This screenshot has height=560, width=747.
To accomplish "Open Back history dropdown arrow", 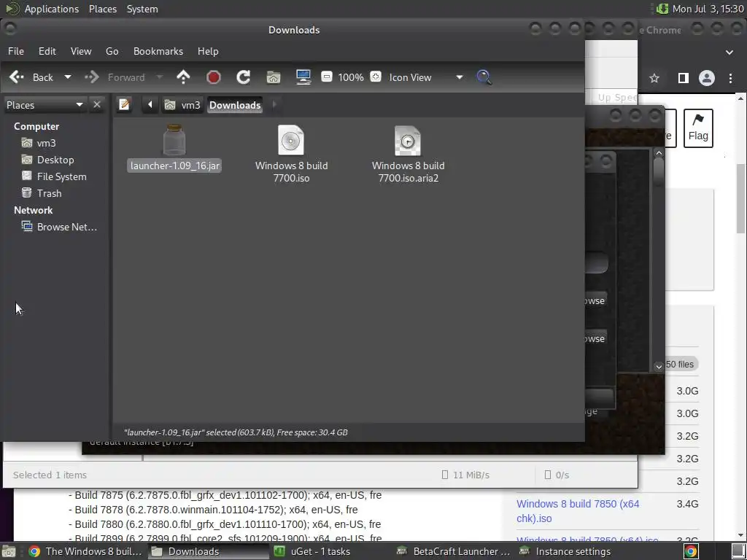I will (x=68, y=77).
